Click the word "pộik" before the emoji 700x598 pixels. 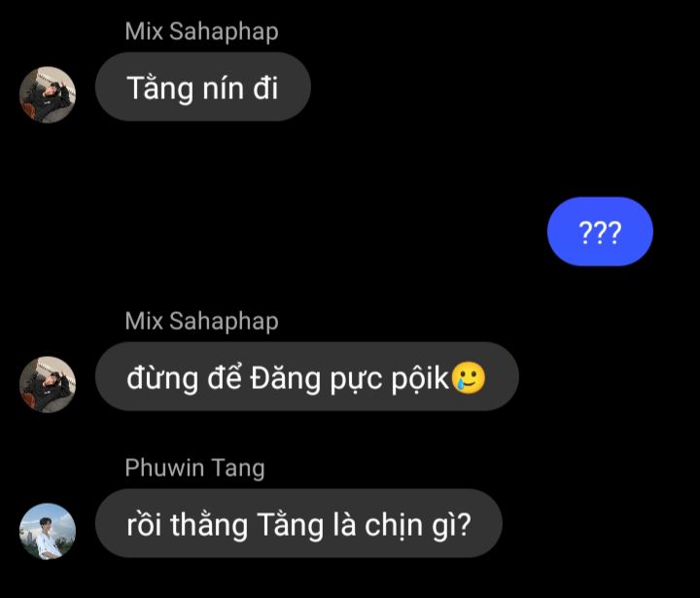420,378
